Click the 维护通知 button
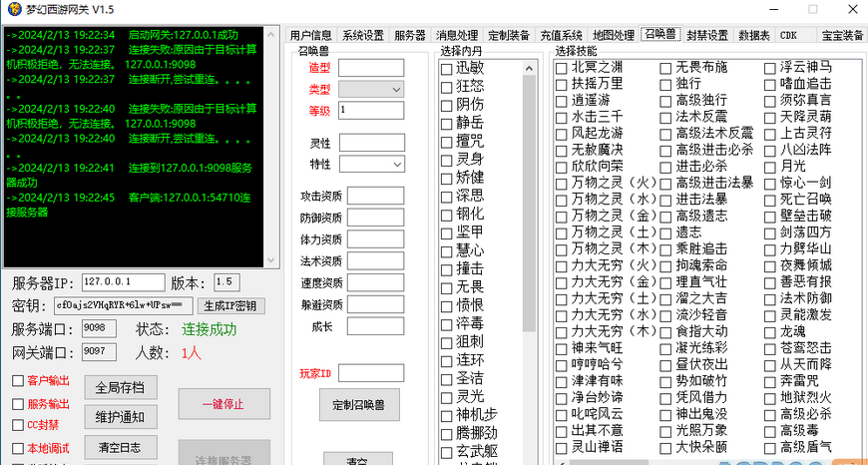 (x=121, y=417)
